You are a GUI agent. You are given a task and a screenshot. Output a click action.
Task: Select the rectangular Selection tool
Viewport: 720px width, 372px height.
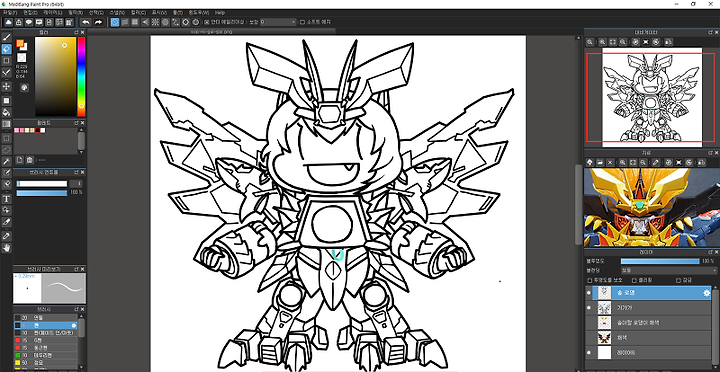tap(6, 138)
